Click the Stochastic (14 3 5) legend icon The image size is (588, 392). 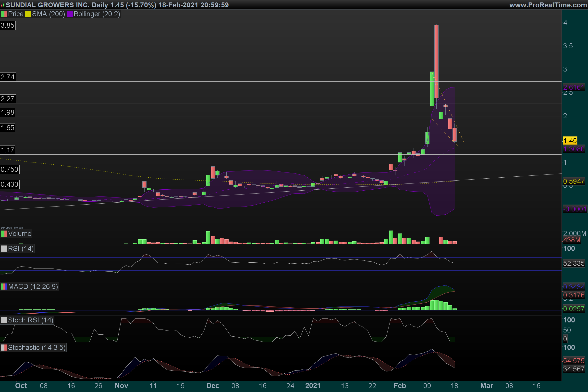click(x=4, y=348)
